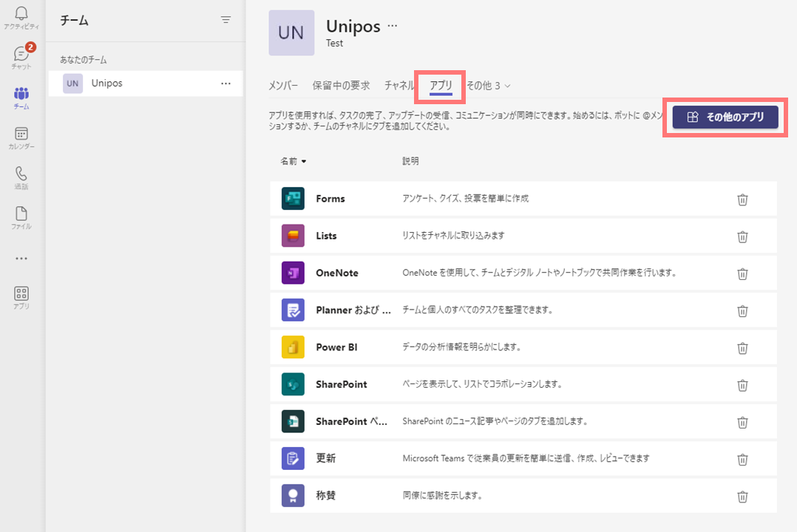This screenshot has height=532, width=797.
Task: Open more options for Unipos team in list
Action: pos(225,83)
